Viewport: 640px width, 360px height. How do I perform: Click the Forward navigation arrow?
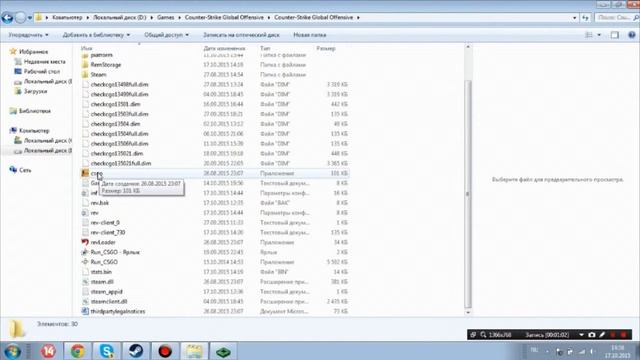pos(20,18)
